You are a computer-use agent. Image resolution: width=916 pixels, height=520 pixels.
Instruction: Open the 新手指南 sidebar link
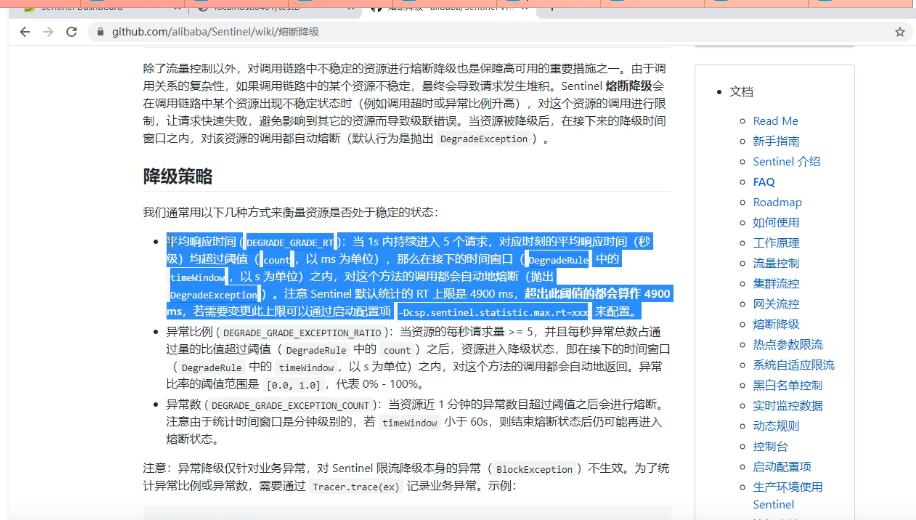(x=776, y=141)
